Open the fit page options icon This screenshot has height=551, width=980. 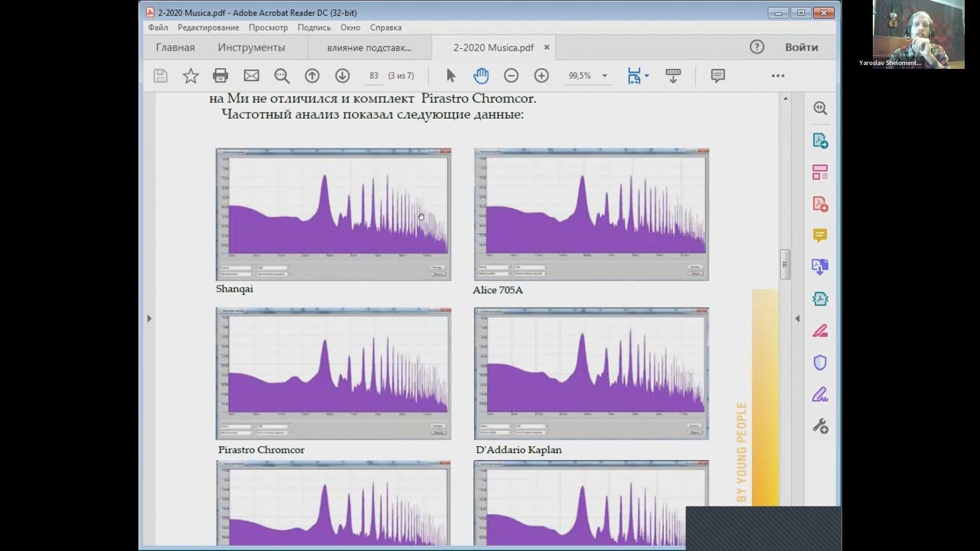[x=634, y=76]
